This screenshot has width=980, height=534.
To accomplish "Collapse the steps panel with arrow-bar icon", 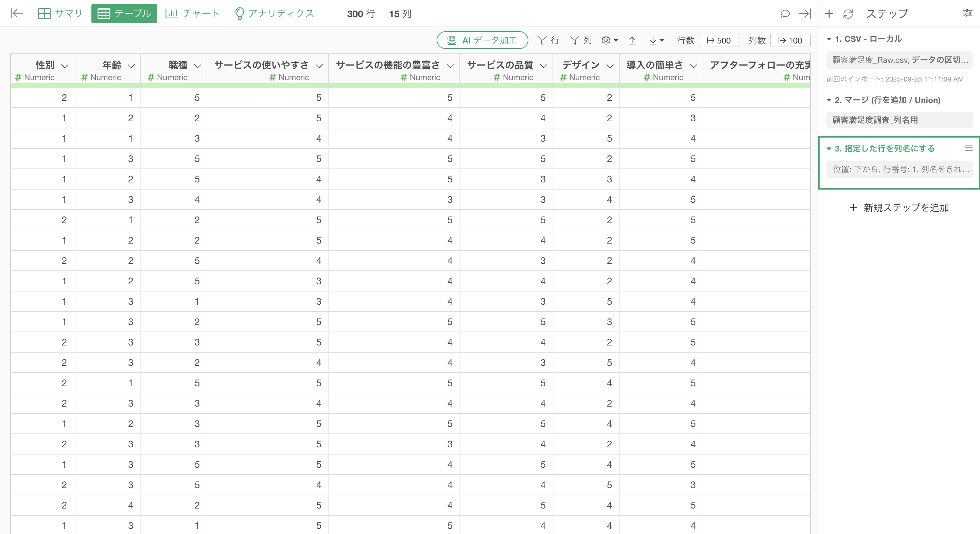I will click(x=805, y=14).
